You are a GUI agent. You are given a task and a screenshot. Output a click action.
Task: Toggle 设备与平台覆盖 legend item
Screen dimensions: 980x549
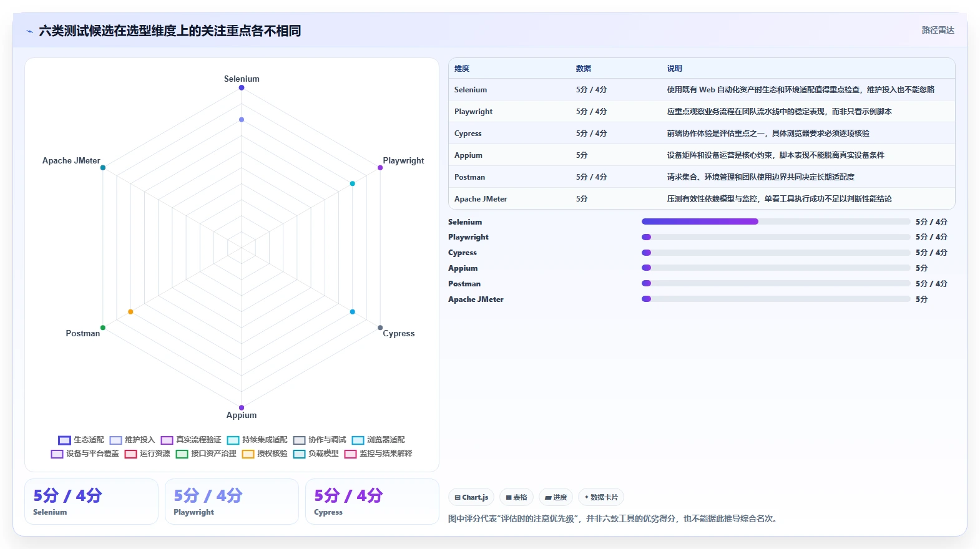[x=85, y=454]
